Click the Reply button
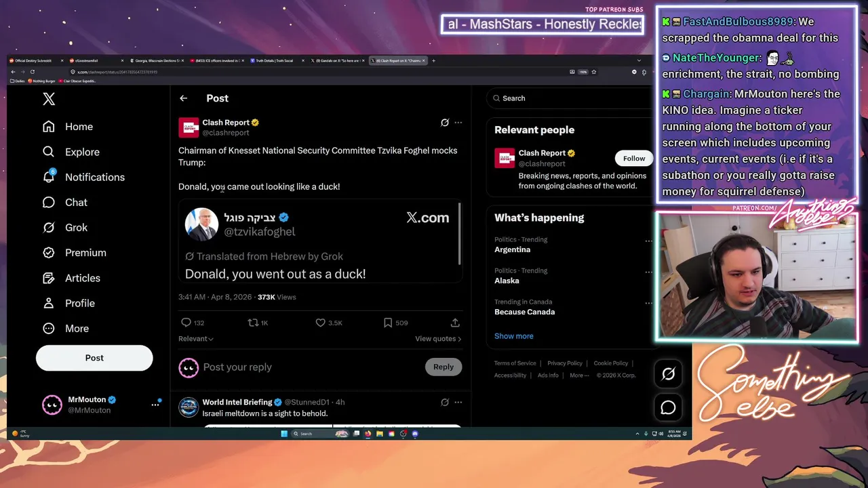The width and height of the screenshot is (868, 488). pos(443,367)
